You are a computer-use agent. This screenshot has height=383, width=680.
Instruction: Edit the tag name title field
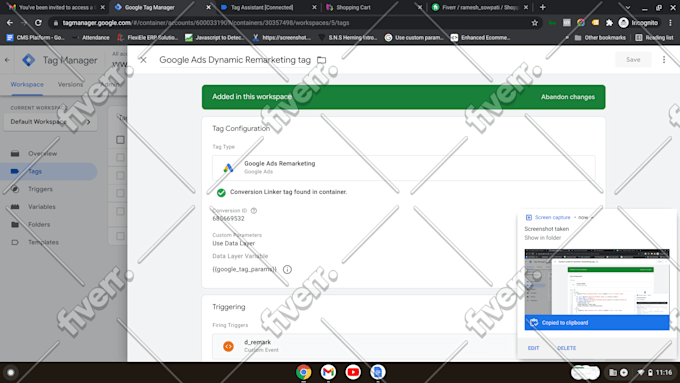[x=235, y=60]
